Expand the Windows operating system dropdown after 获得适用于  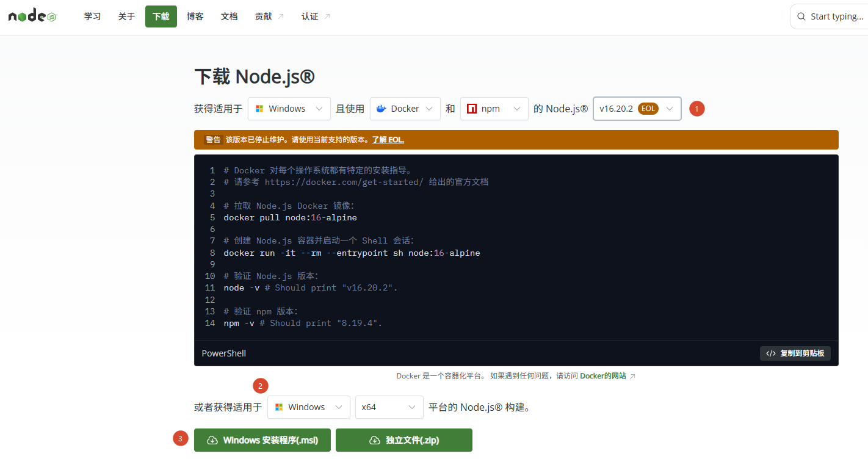(x=289, y=109)
